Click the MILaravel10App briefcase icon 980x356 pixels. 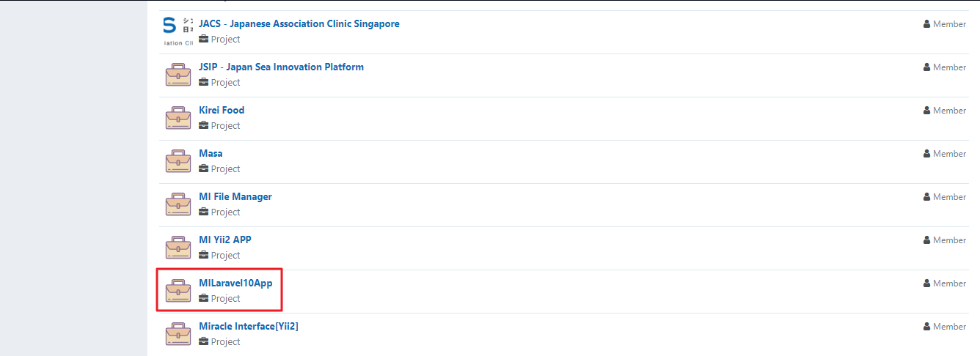(178, 291)
